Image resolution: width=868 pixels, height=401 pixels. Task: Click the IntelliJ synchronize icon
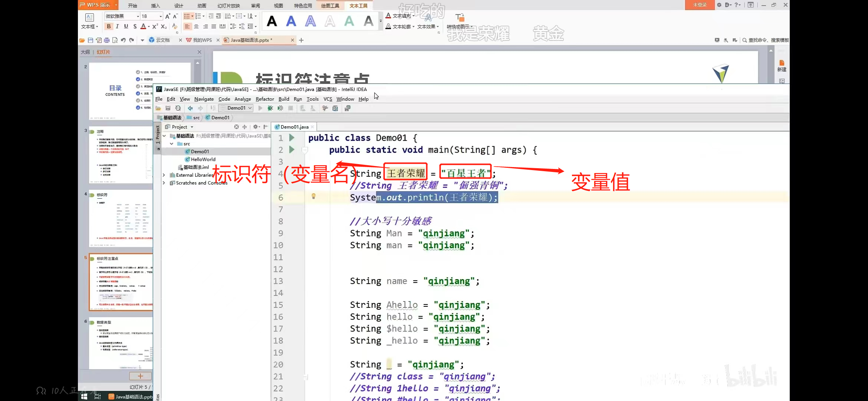tap(178, 108)
